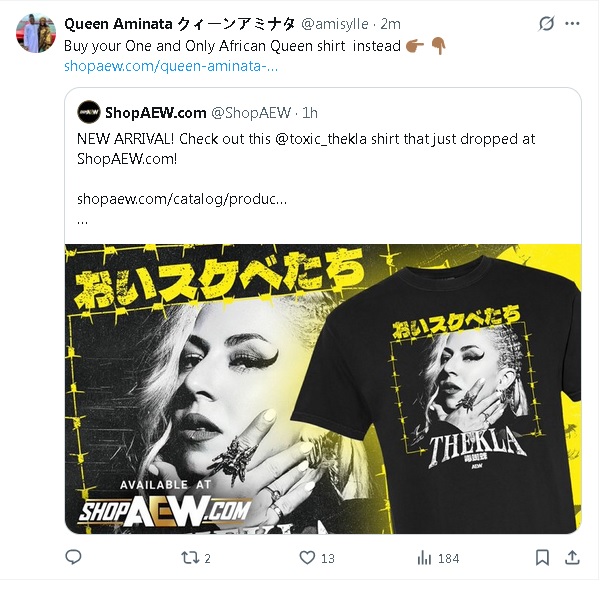Image resolution: width=601 pixels, height=595 pixels.
Task: Bookmark this post
Action: (x=541, y=558)
